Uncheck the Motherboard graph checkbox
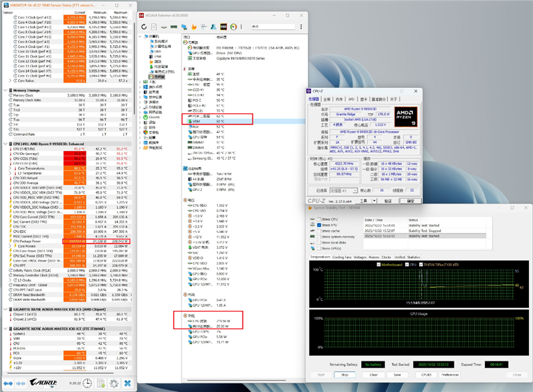This screenshot has width=533, height=392. [378, 265]
